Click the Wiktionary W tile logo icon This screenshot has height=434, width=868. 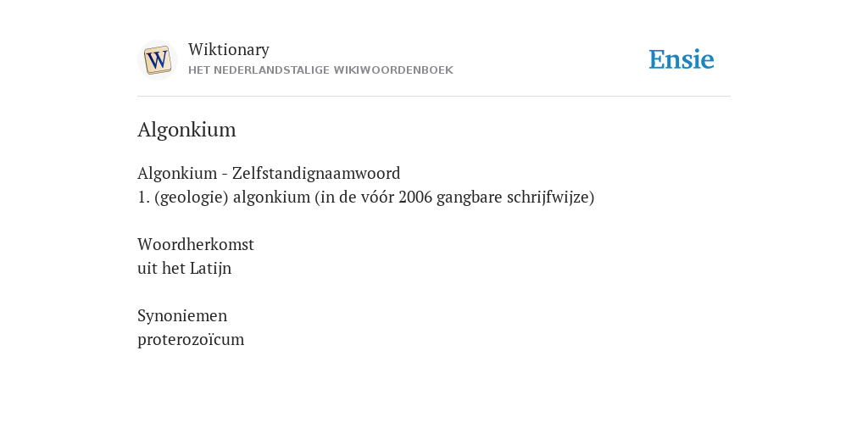coord(157,60)
